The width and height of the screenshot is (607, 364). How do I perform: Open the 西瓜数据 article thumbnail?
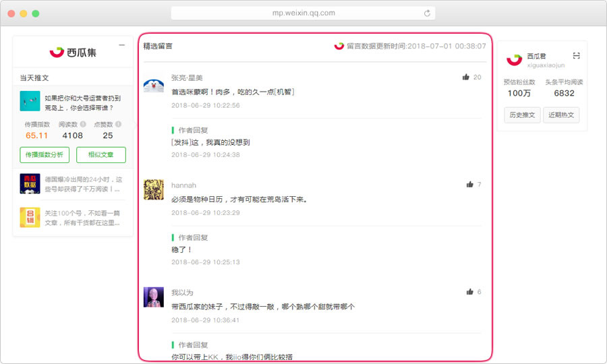pyautogui.click(x=30, y=184)
